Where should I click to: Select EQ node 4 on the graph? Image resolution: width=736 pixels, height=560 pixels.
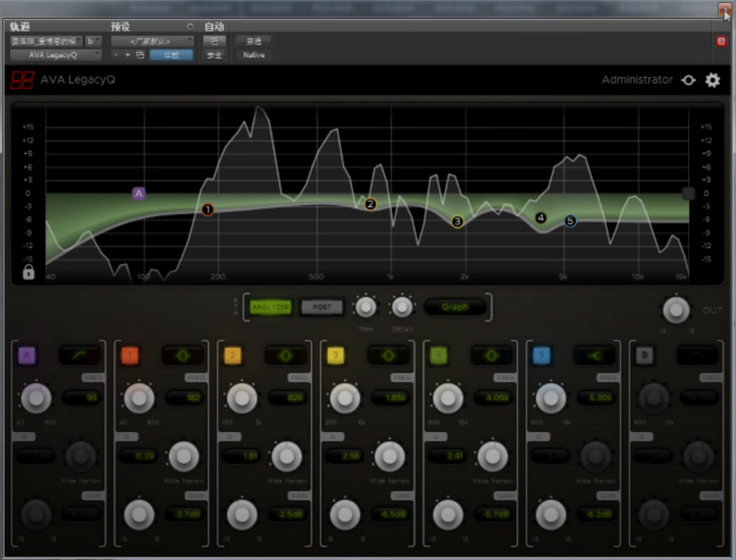tap(541, 218)
